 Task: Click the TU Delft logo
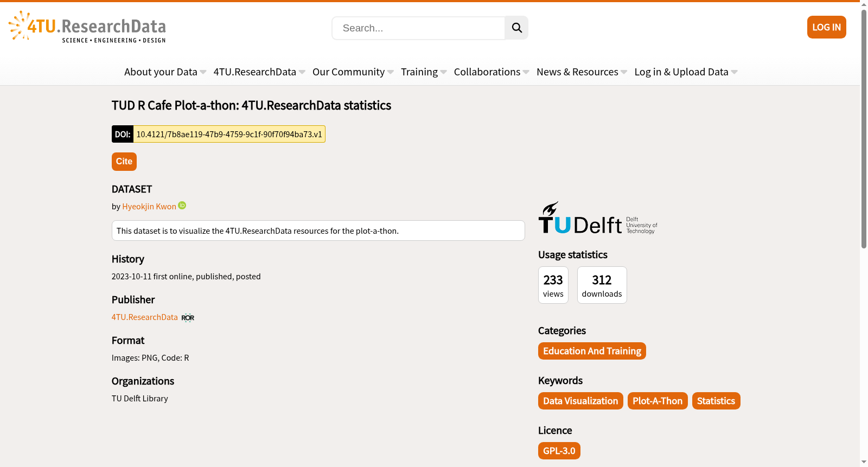tap(598, 217)
